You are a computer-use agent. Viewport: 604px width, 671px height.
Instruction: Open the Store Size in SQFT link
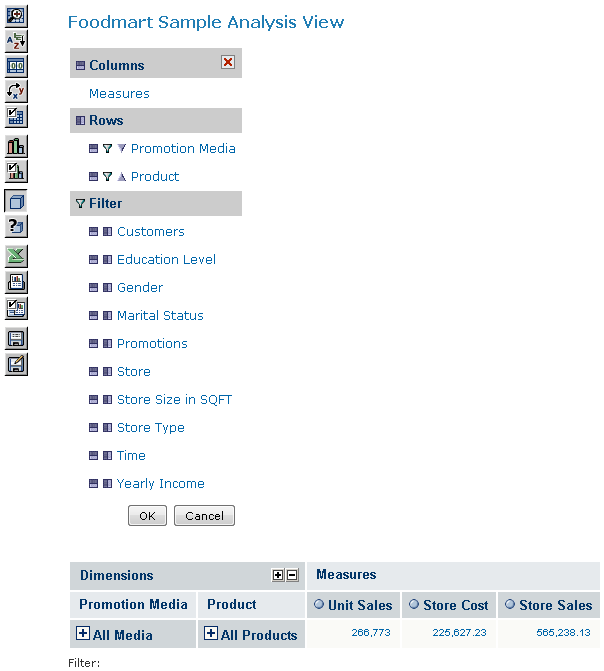pos(175,400)
